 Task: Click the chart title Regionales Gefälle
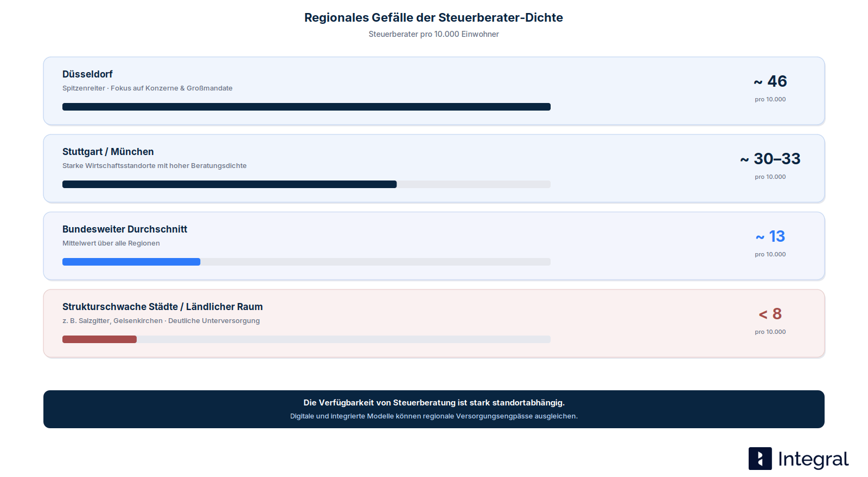[434, 17]
